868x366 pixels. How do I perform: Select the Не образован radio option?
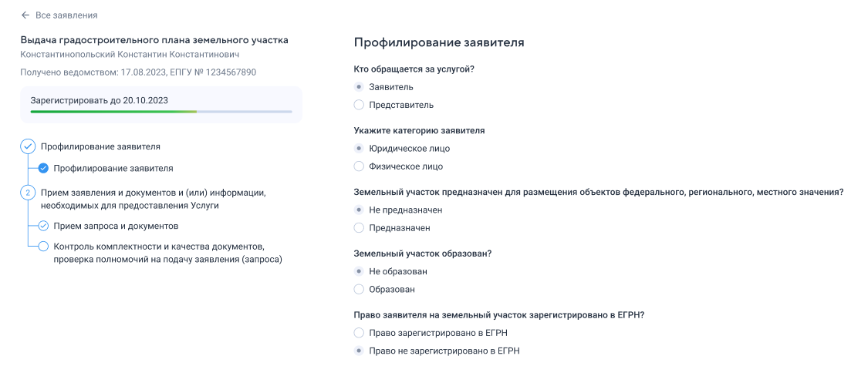click(359, 271)
